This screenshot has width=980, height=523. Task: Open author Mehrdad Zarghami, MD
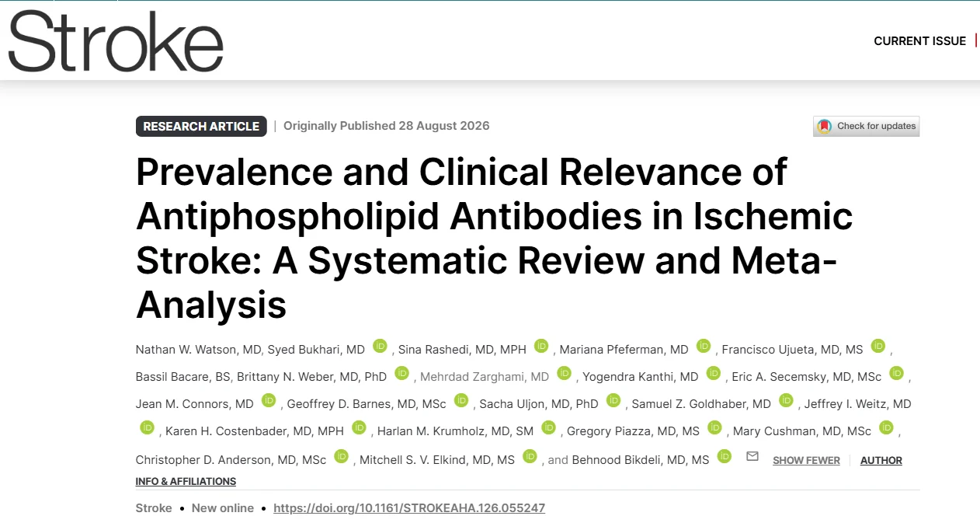pos(485,377)
